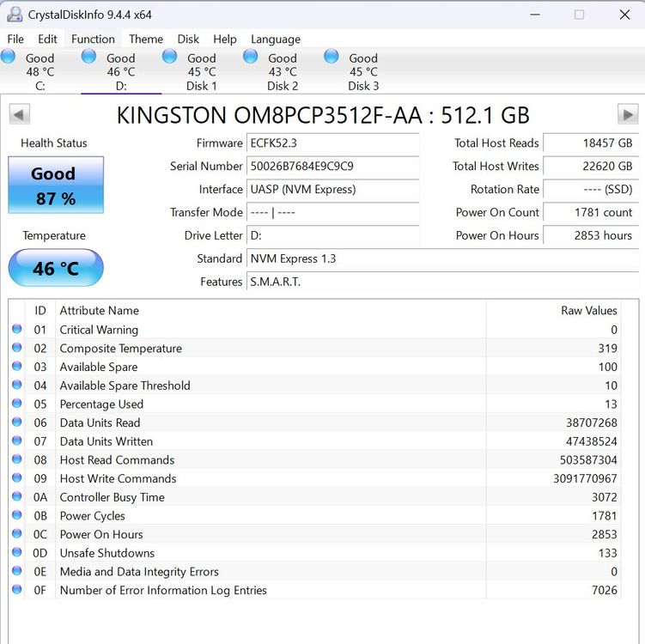Click status dot of Available Spare row

(17, 366)
